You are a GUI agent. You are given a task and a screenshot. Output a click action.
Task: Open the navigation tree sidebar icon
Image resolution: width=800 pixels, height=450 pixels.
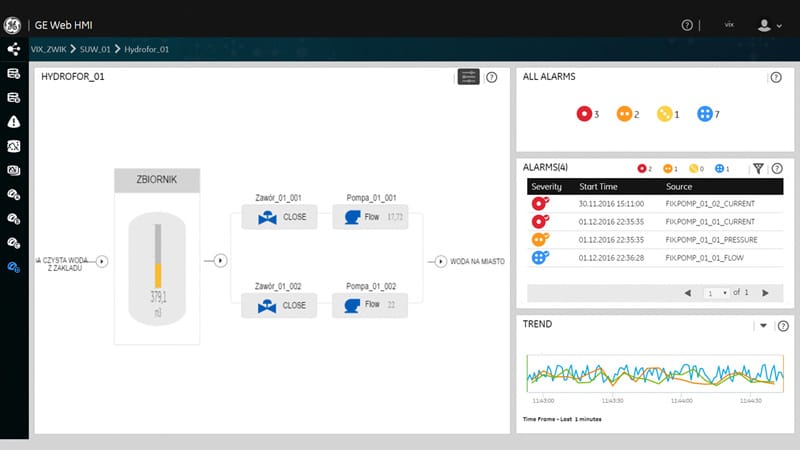click(x=14, y=48)
